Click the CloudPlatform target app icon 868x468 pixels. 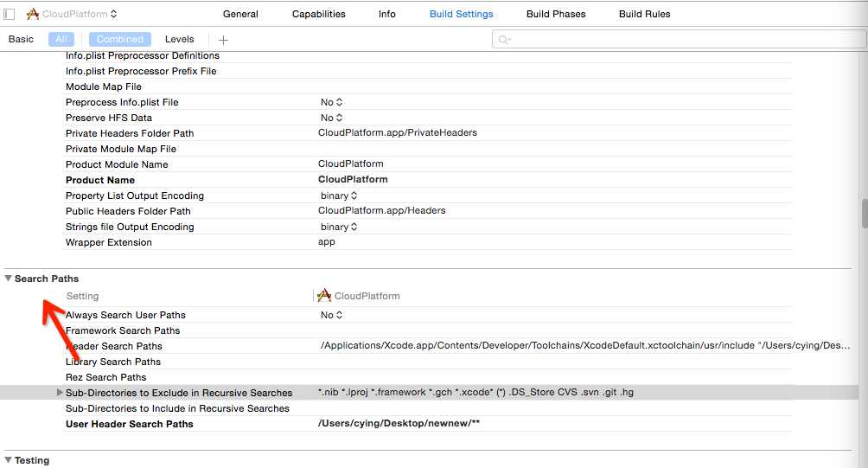33,14
